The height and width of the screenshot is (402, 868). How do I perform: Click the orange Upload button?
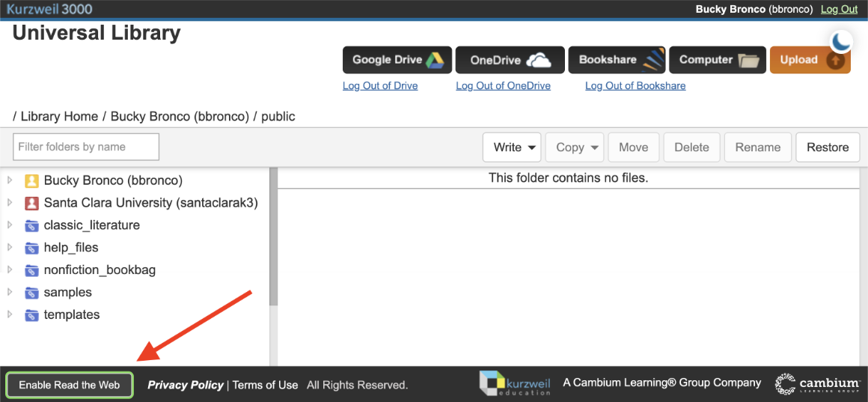point(810,60)
